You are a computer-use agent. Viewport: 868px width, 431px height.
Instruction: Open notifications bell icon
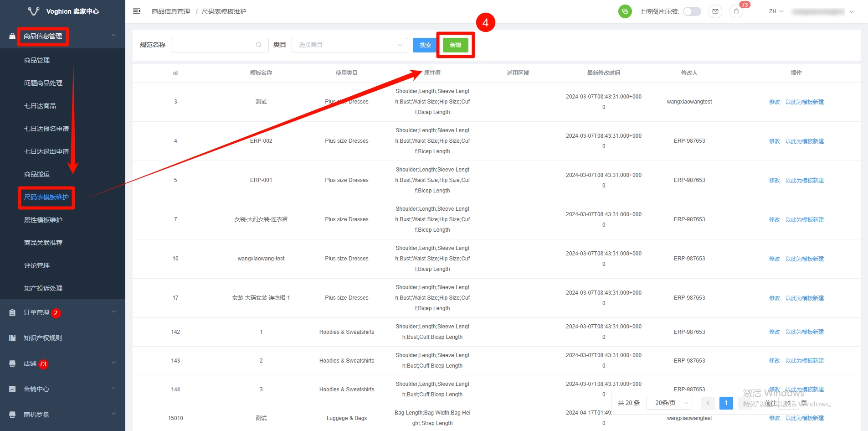coord(736,11)
